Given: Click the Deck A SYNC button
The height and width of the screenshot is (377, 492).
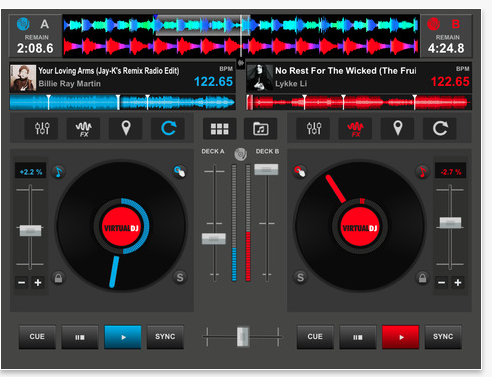Looking at the screenshot, I should click(x=165, y=337).
